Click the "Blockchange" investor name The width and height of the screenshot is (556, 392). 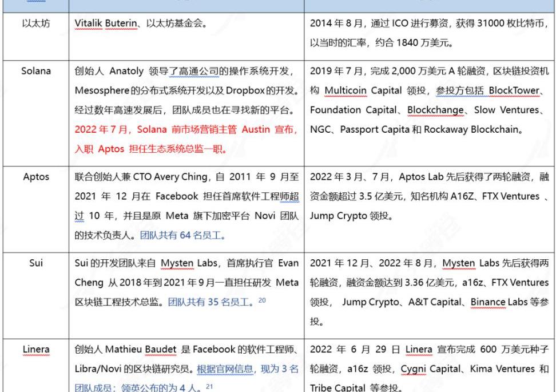pos(435,110)
